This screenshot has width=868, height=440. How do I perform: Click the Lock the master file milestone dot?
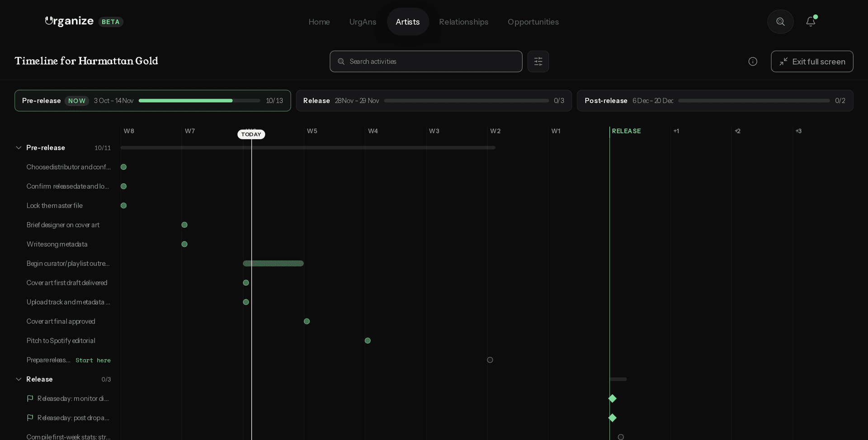click(x=123, y=206)
